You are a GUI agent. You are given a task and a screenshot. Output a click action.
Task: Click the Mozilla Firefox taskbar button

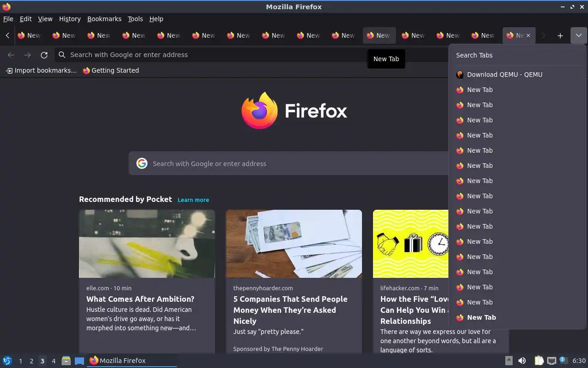(132, 361)
